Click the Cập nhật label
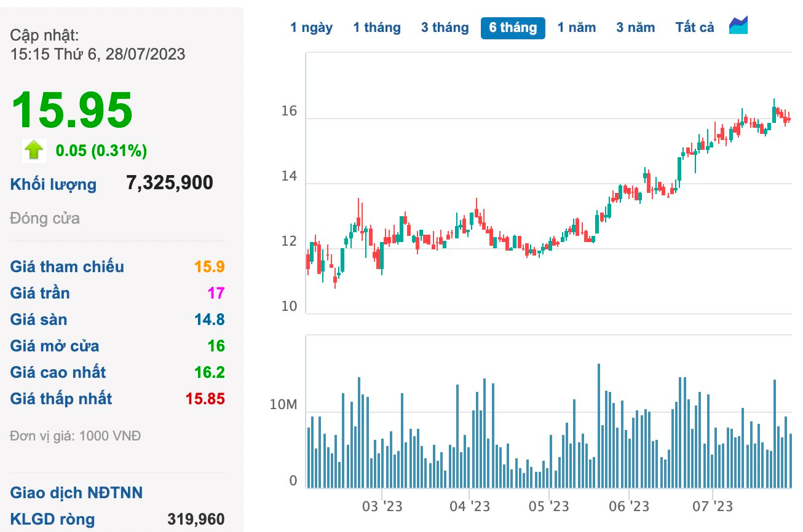 tap(44, 36)
